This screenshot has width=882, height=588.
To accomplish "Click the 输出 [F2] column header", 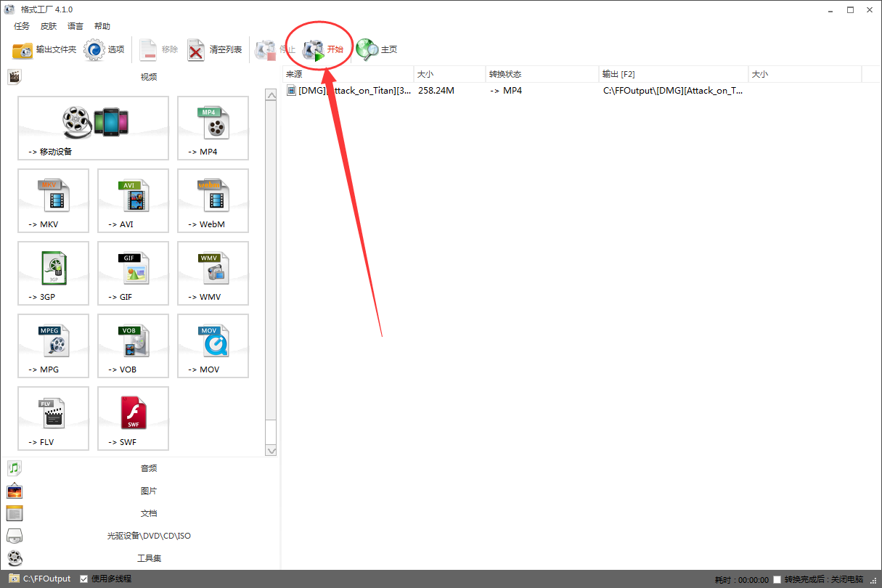I will point(674,74).
